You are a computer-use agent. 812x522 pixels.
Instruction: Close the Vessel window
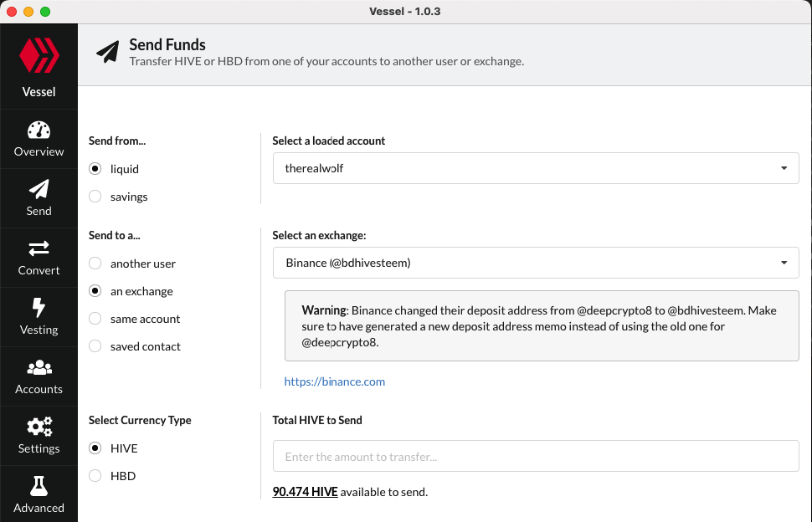point(12,12)
